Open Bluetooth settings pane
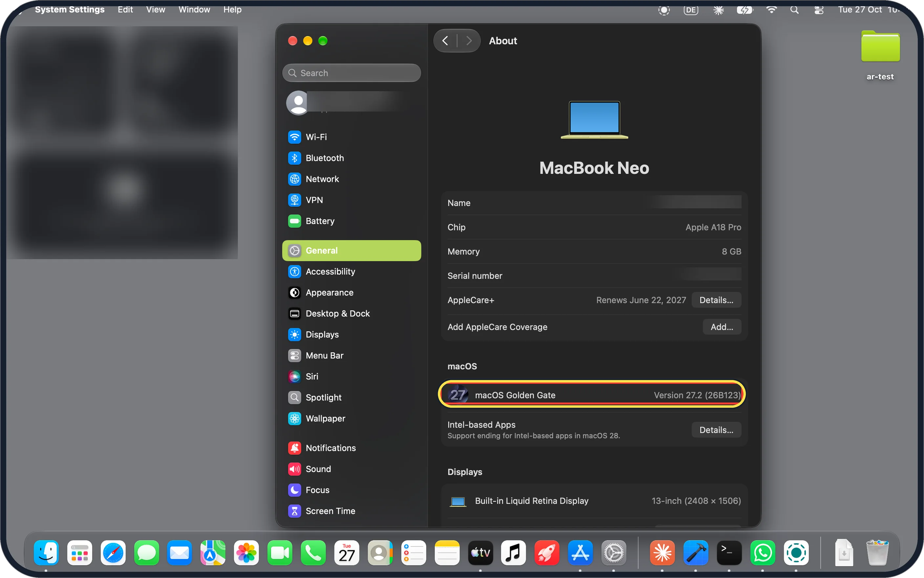Image resolution: width=924 pixels, height=578 pixels. click(351, 158)
